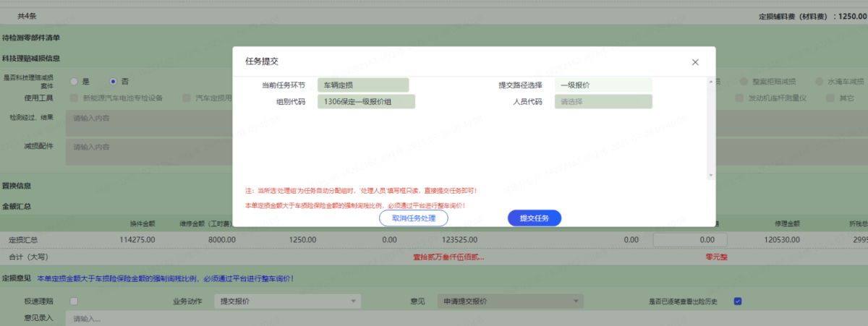Click the 组别代码 field with 1306保定一级报价组
This screenshot has height=326, width=868.
coord(366,102)
